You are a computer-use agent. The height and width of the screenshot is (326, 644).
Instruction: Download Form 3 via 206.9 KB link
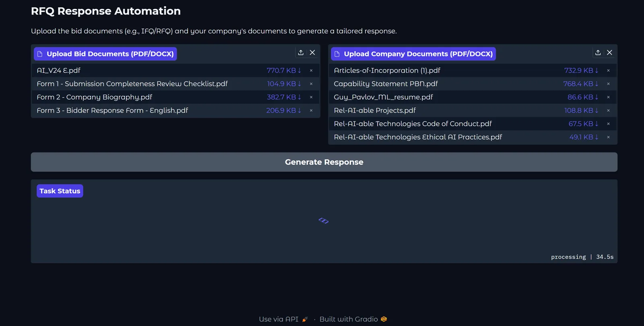[284, 110]
